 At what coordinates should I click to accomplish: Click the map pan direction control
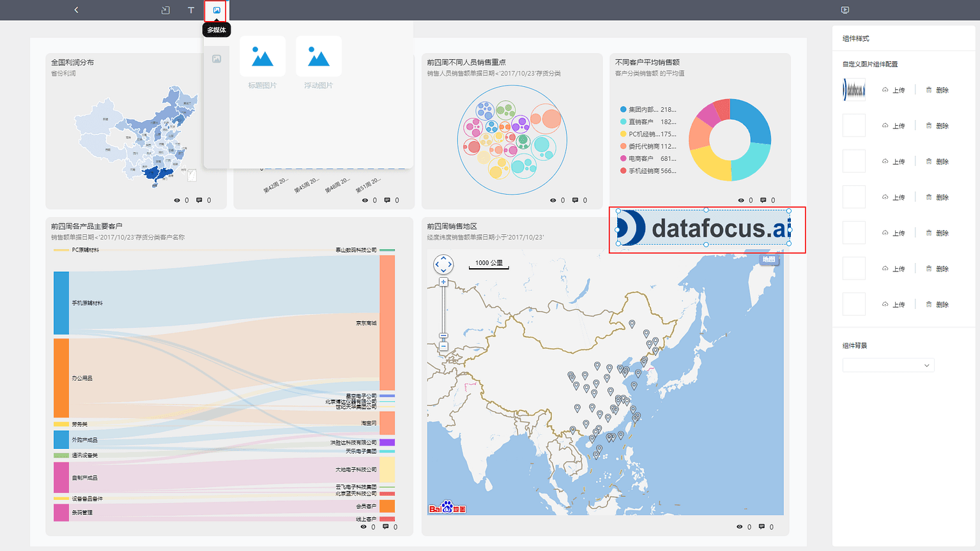[x=443, y=264]
